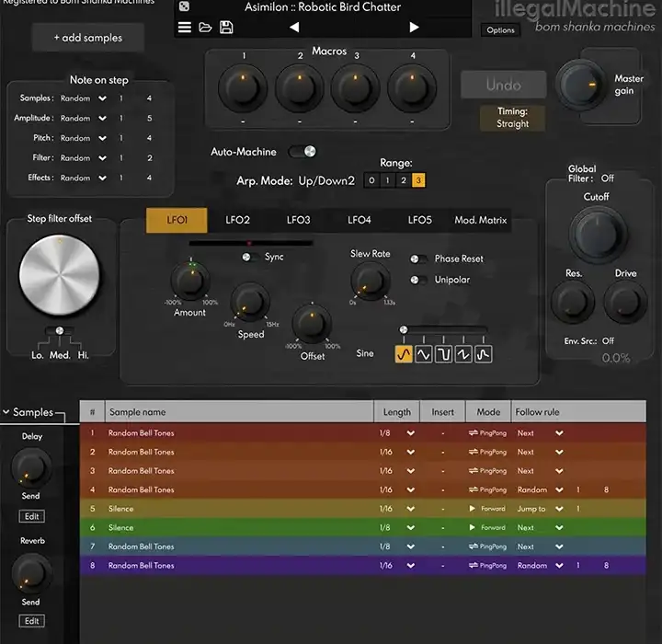The height and width of the screenshot is (644, 662).
Task: Open Length dropdown for sample row 1
Action: click(410, 433)
